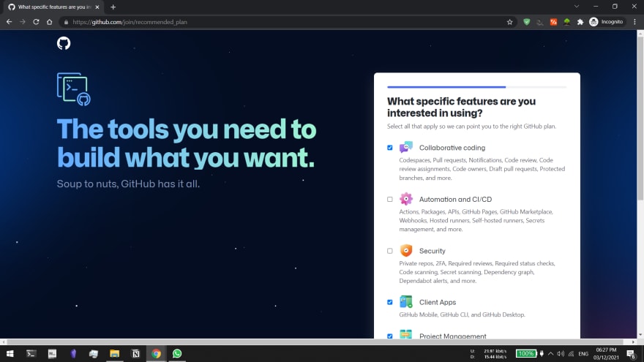The image size is (644, 362).
Task: Click the signup progress bar
Action: pos(476,87)
